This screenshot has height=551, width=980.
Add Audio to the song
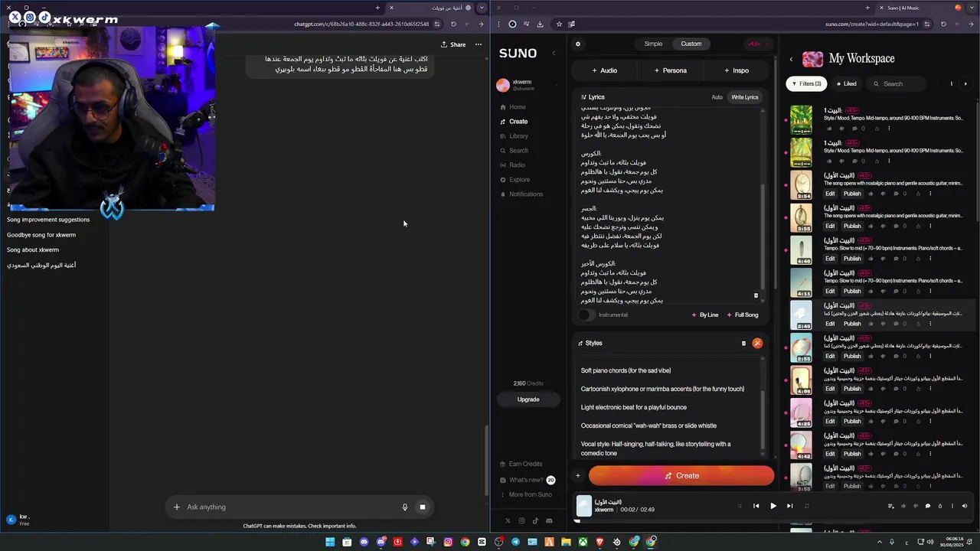604,70
